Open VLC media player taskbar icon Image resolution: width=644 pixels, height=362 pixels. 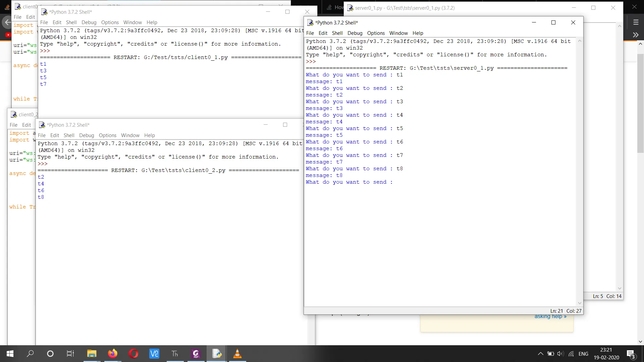pyautogui.click(x=237, y=354)
